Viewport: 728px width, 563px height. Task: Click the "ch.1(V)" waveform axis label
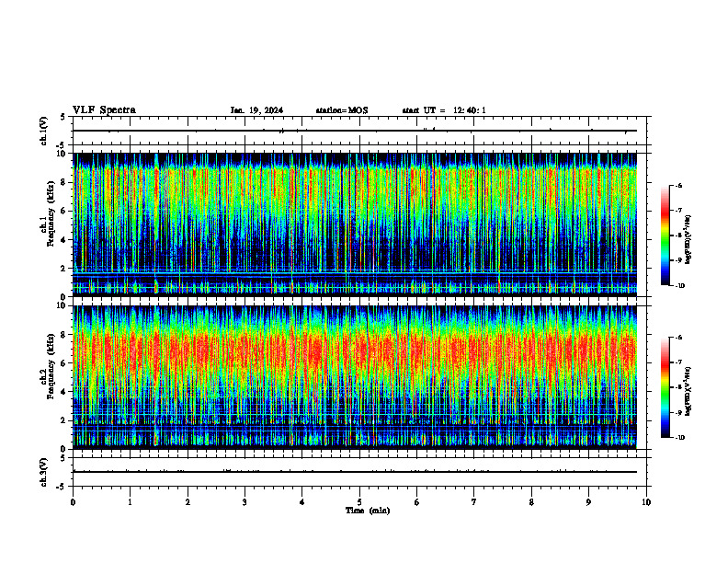pyautogui.click(x=44, y=131)
